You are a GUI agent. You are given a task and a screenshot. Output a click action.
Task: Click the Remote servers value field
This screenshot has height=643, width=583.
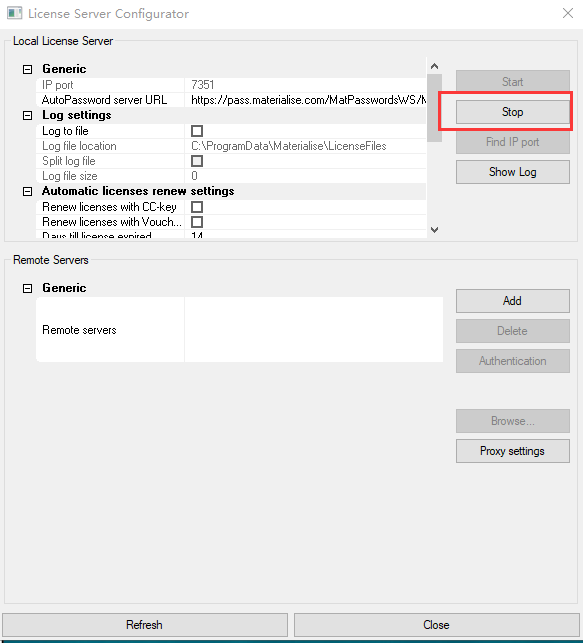coord(314,330)
